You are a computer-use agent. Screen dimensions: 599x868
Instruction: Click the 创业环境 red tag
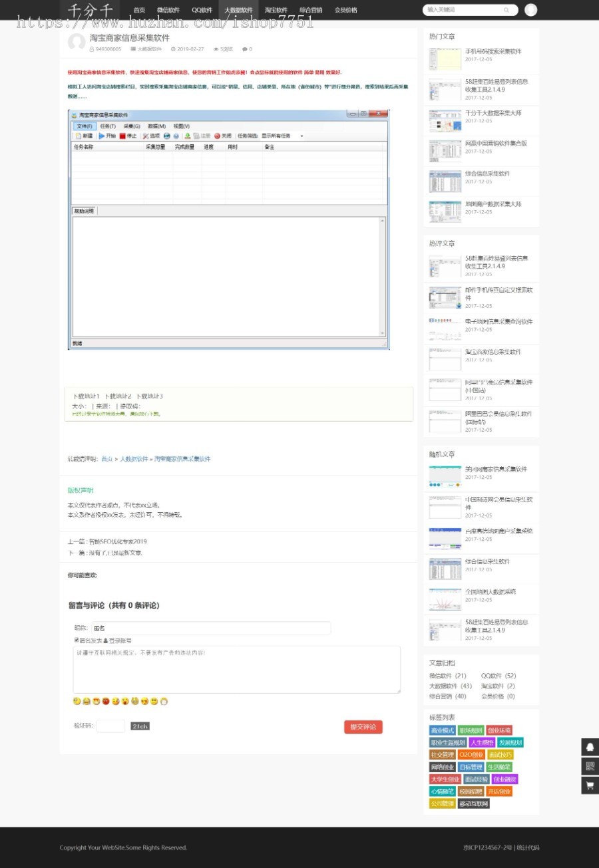[499, 730]
